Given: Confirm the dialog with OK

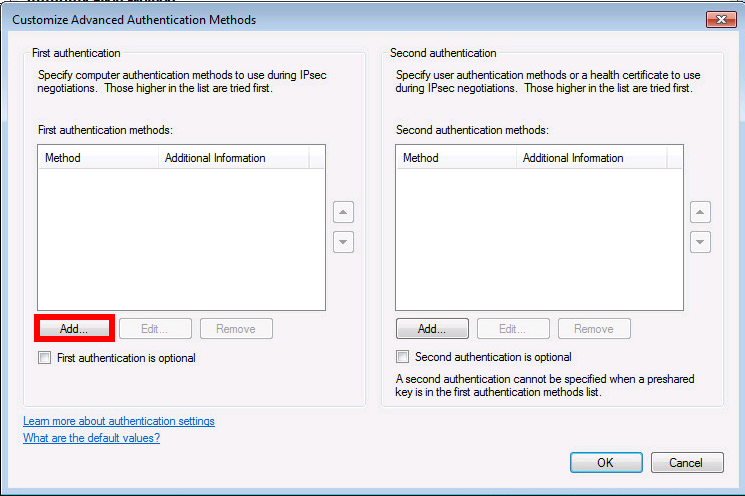Looking at the screenshot, I should (x=606, y=463).
